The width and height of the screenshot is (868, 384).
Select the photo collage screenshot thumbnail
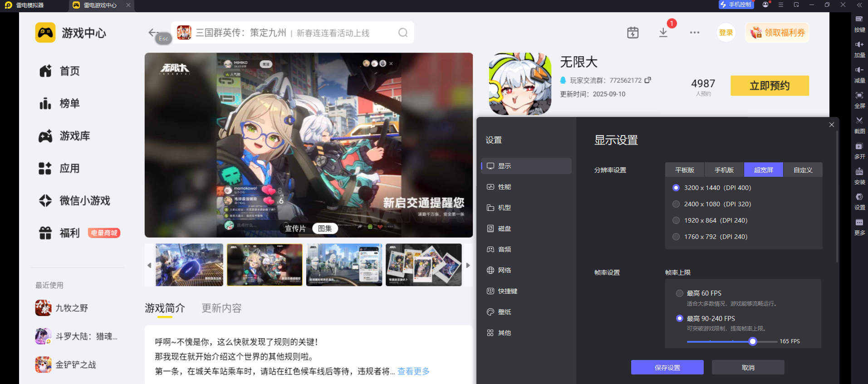[423, 265]
